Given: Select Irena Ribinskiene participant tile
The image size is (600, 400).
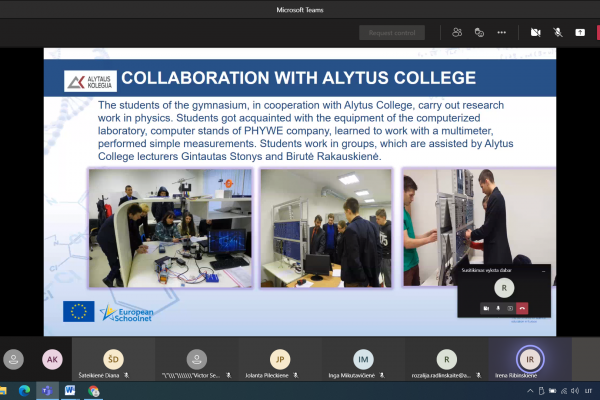Looking at the screenshot, I should (530, 360).
